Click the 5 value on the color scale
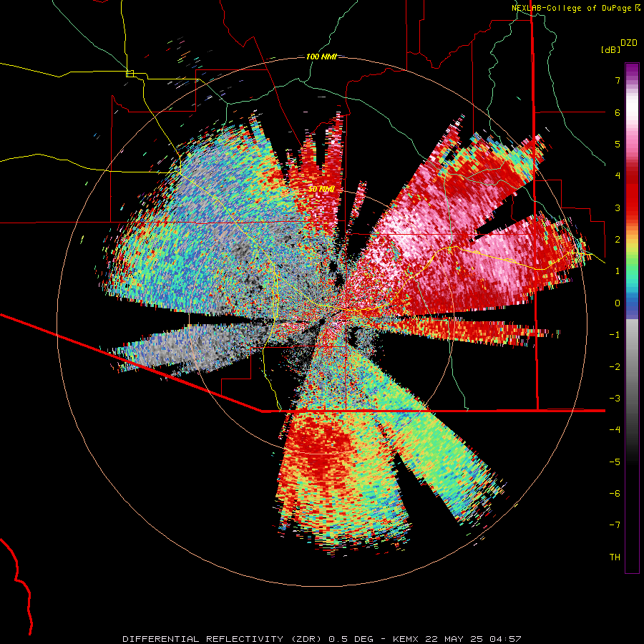644x644 pixels. tap(618, 144)
